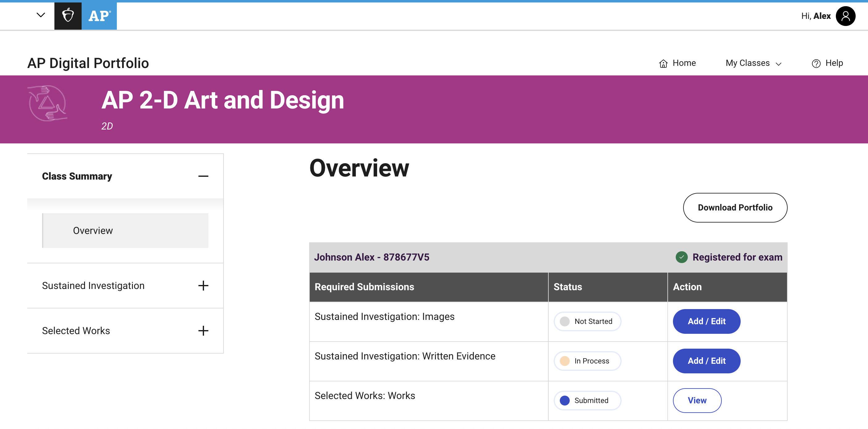Click Selected Works: Works row text

[365, 396]
